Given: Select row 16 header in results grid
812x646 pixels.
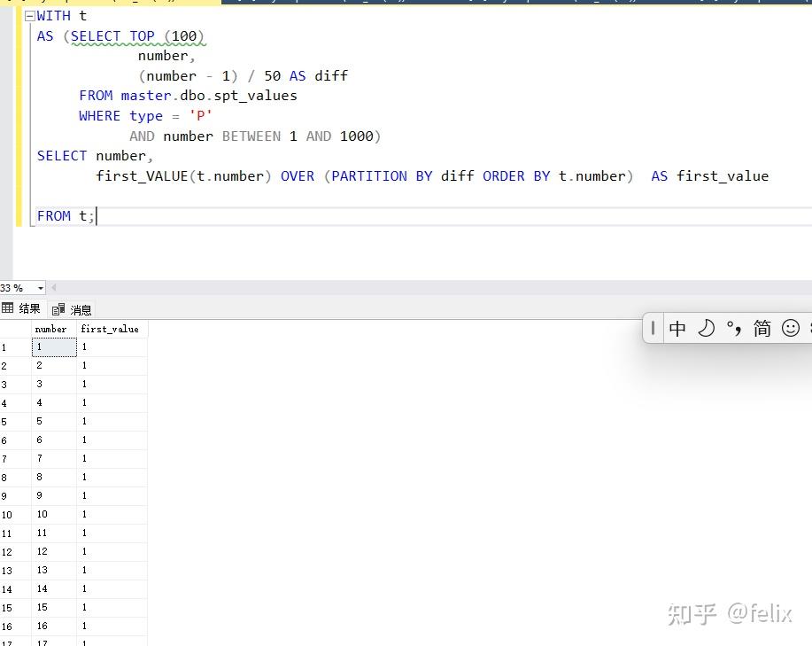Looking at the screenshot, I should click(7, 626).
